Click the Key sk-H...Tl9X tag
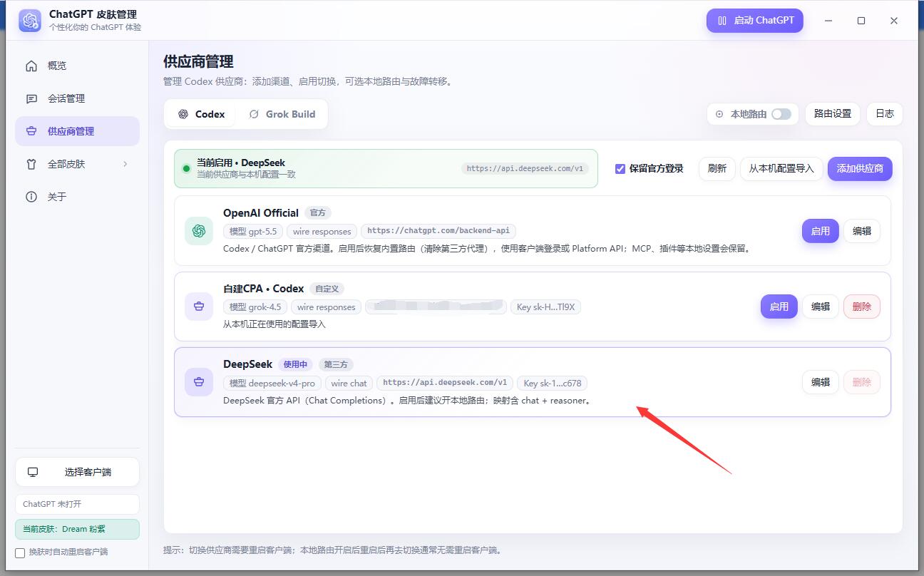Image resolution: width=924 pixels, height=576 pixels. (546, 307)
